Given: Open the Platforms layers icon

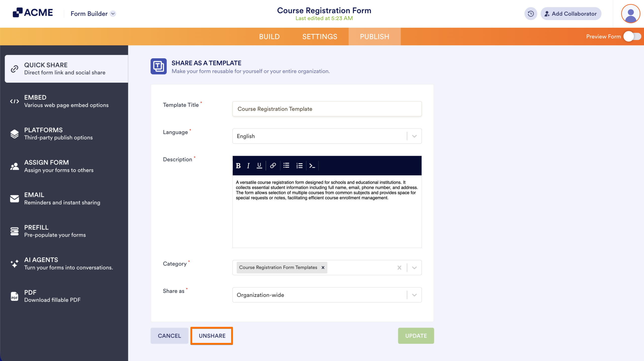Looking at the screenshot, I should (14, 133).
